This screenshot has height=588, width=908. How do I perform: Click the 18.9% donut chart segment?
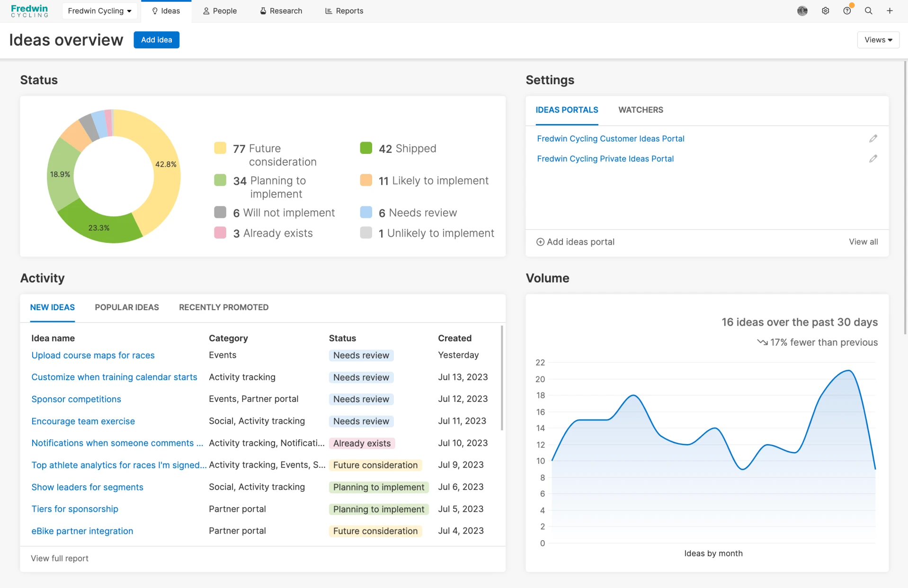pos(60,174)
